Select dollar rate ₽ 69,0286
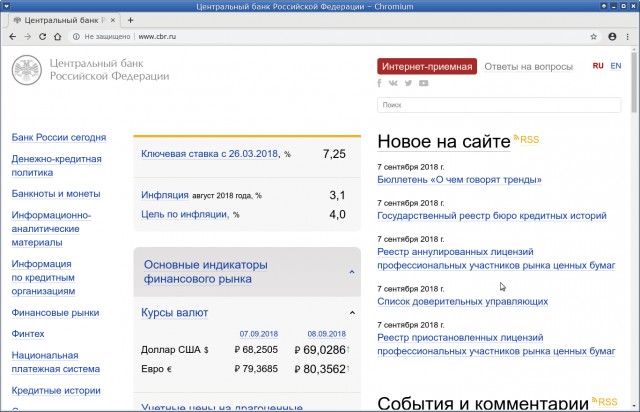Viewport: 640px width, 412px height. pyautogui.click(x=320, y=350)
